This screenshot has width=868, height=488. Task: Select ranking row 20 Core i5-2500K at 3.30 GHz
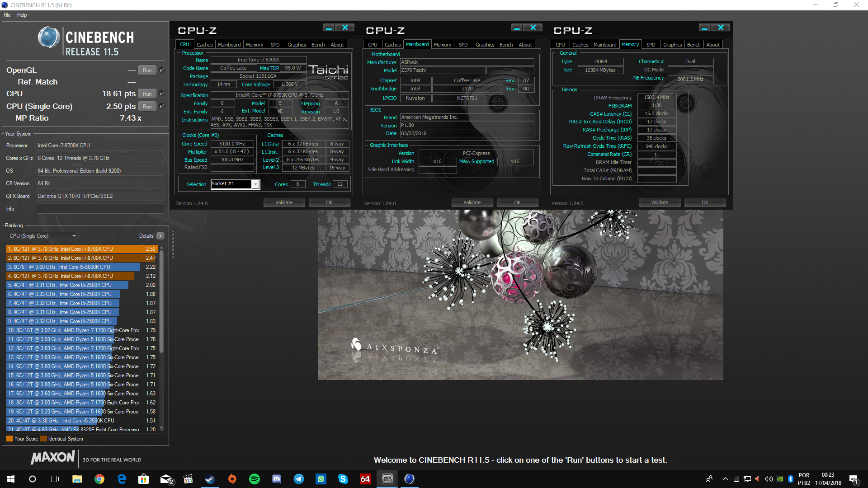[82, 421]
